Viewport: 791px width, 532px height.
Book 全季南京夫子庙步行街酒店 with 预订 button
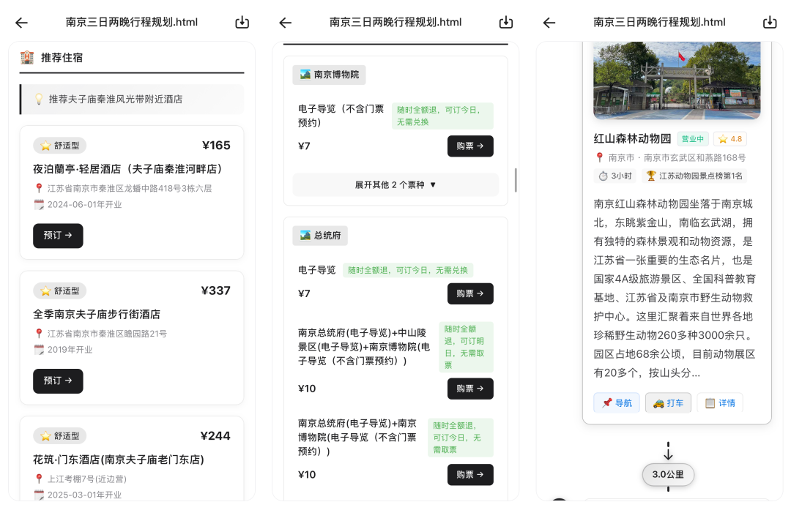(x=58, y=381)
